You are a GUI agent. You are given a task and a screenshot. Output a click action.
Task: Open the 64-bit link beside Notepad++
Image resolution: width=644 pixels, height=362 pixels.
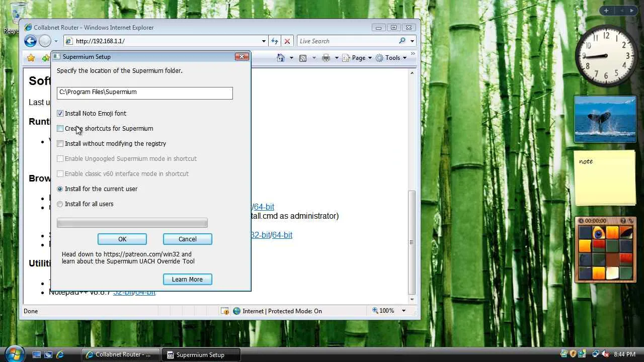click(145, 293)
